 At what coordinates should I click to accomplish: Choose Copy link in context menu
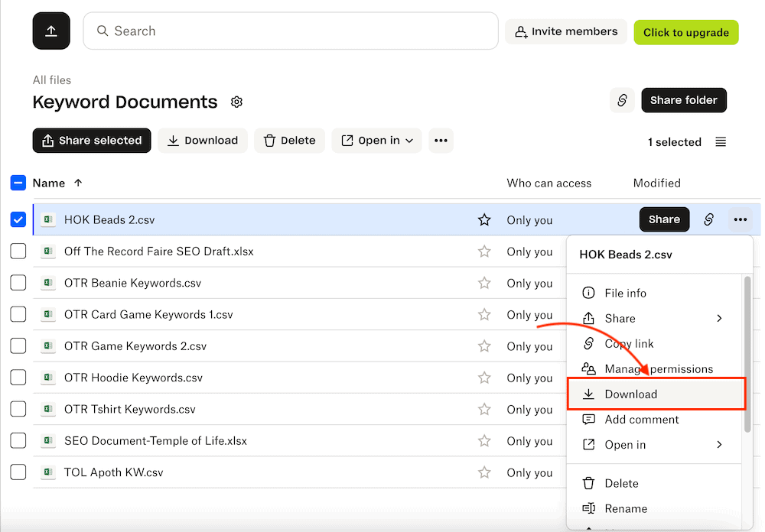[x=654, y=344]
